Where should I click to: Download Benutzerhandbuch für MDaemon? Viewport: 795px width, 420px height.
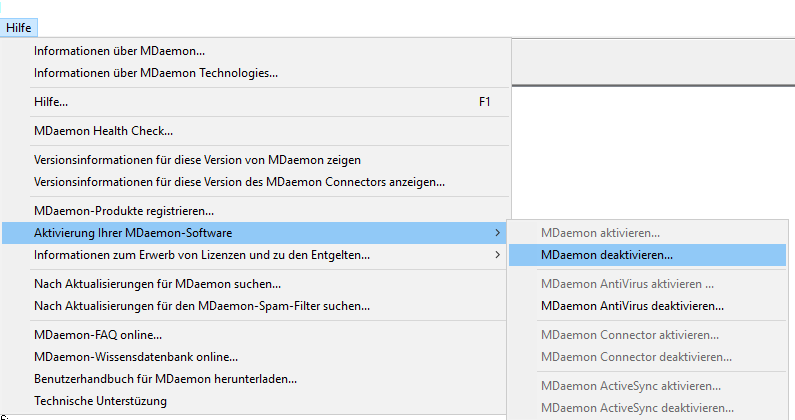click(165, 379)
